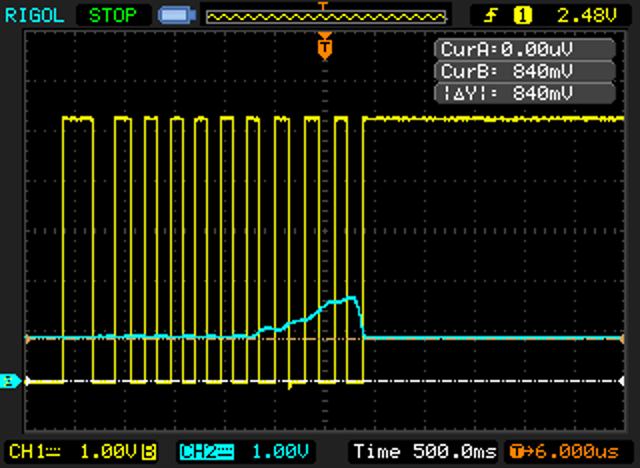This screenshot has width=640, height=468.
Task: Click the green STOP run status
Action: (113, 16)
